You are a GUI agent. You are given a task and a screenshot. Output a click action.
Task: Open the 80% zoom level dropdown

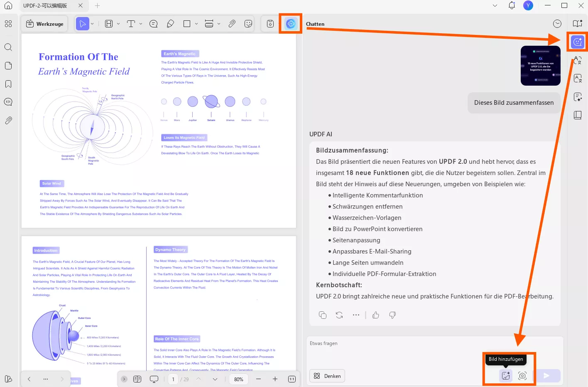(x=239, y=379)
